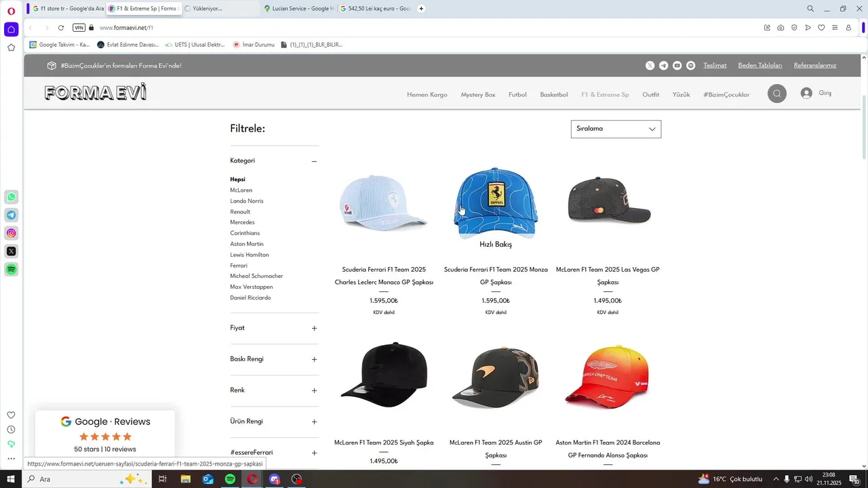This screenshot has width=868, height=488.
Task: Switch to Lucian Service Google tab
Action: coord(298,9)
